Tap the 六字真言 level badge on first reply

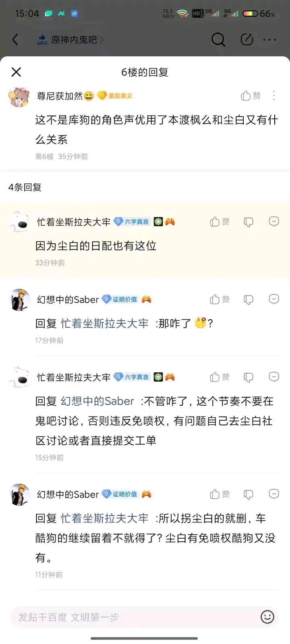pos(132,222)
